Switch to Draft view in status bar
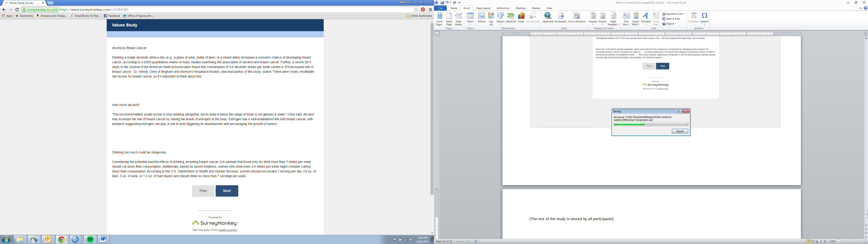 point(825,241)
